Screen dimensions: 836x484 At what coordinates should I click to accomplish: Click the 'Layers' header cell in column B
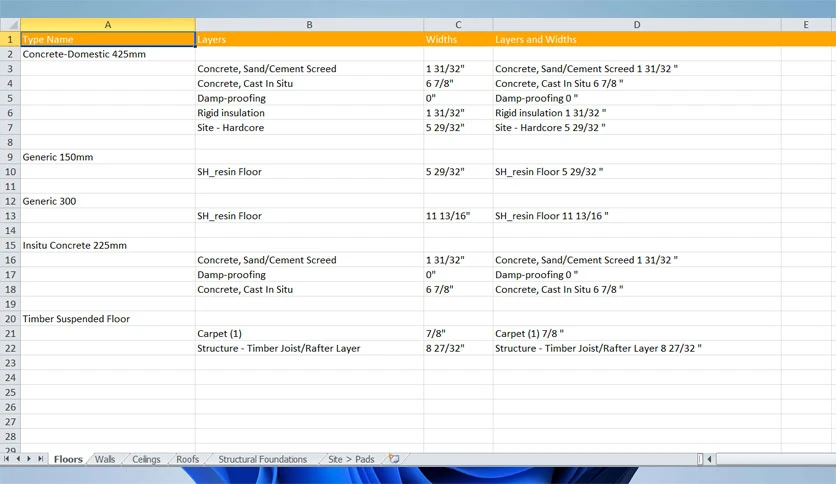[309, 39]
